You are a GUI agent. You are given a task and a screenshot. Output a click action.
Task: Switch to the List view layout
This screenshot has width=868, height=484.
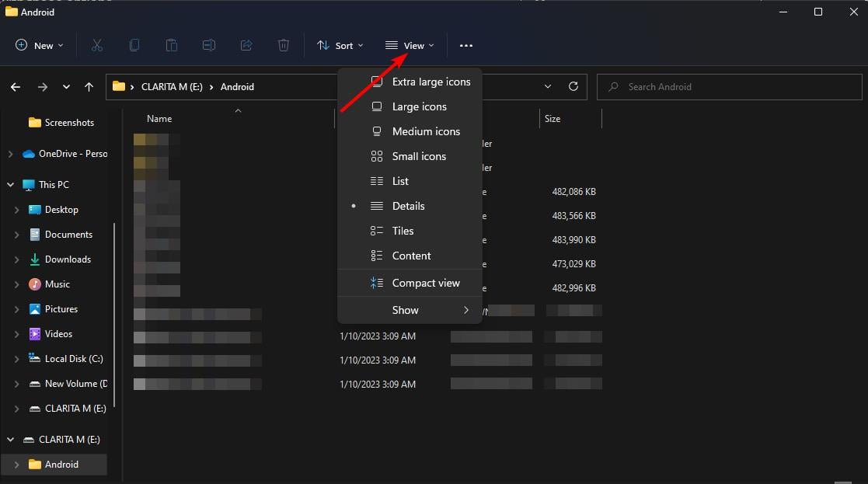click(x=400, y=181)
